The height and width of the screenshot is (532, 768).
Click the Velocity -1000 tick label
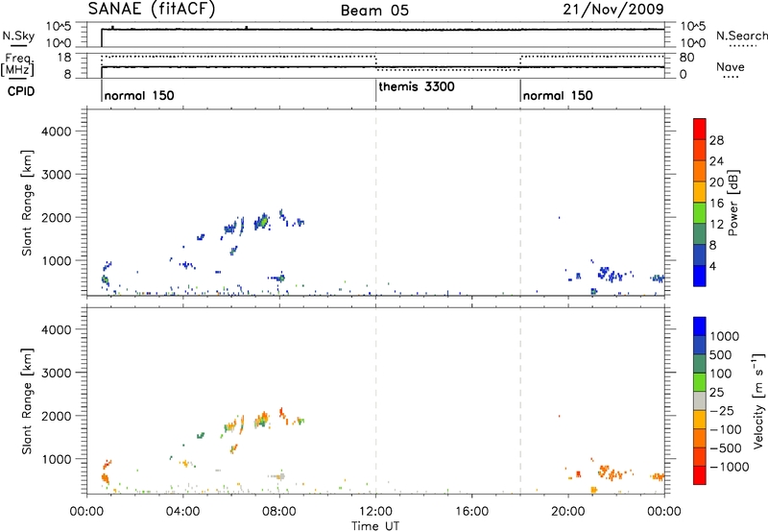pos(729,467)
